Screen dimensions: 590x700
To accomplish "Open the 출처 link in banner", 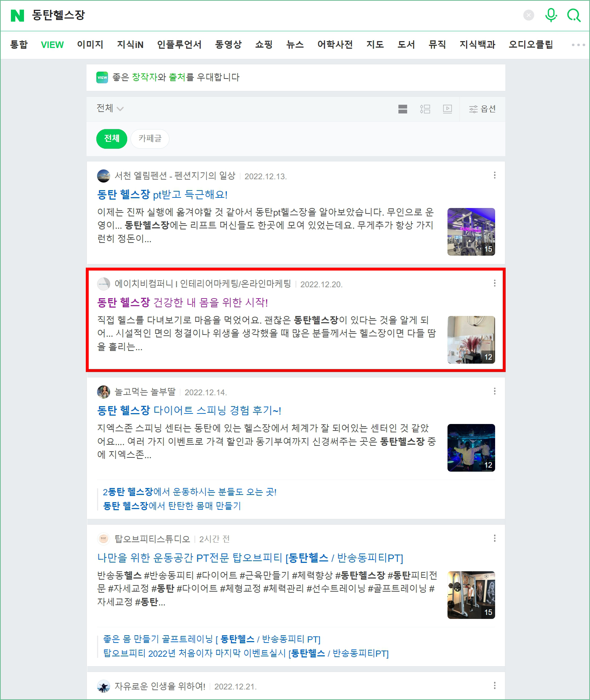I will (177, 77).
